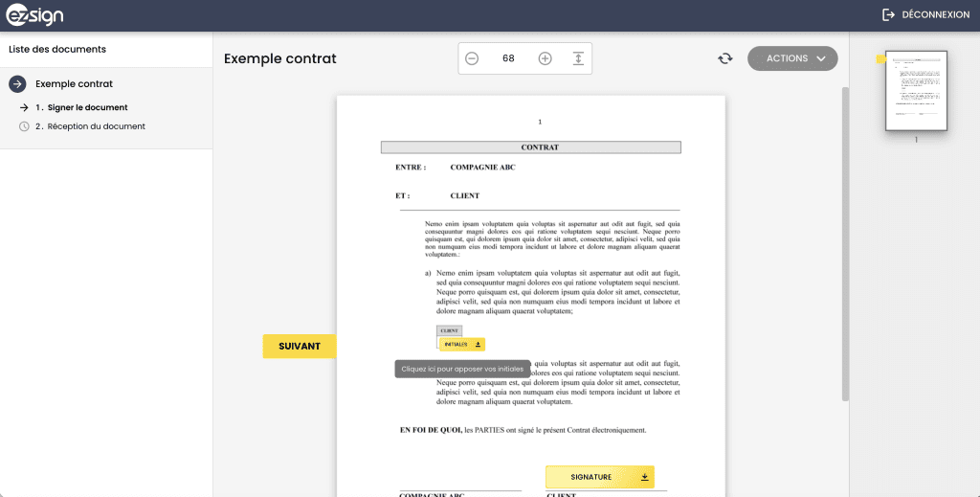Click the zoom percentage field showing 68
980x497 pixels.
click(508, 58)
